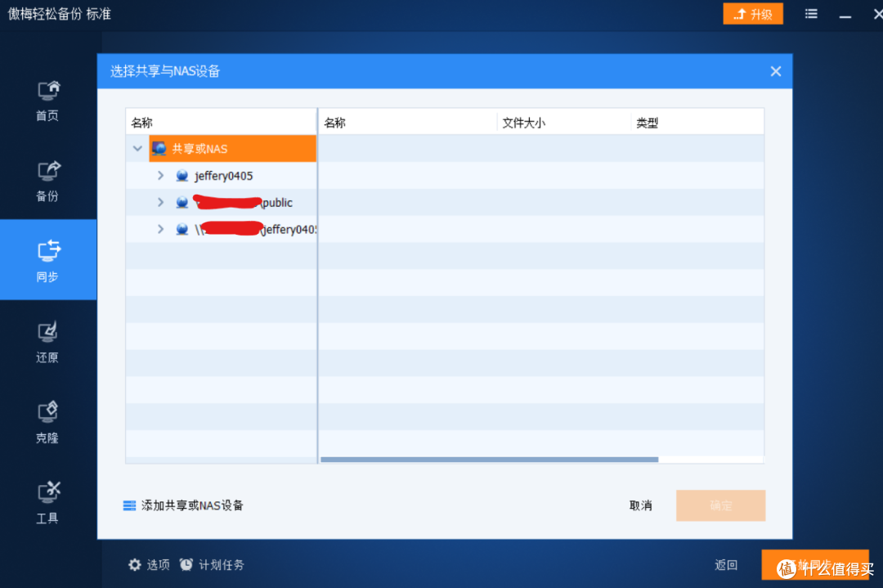
Task: Sort by 类型 column header
Action: (697, 122)
